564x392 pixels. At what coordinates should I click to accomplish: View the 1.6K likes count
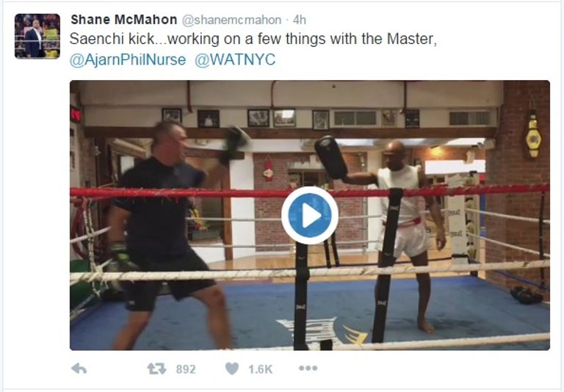(x=260, y=369)
